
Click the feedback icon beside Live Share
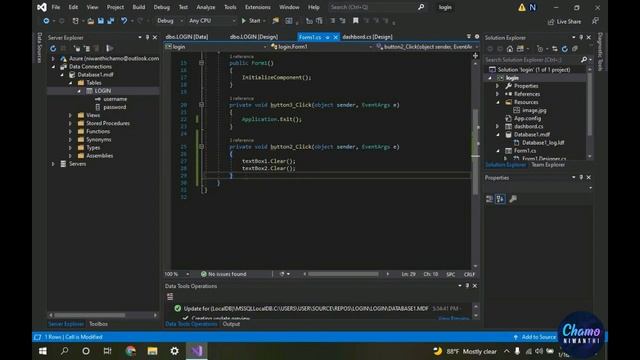(x=596, y=21)
